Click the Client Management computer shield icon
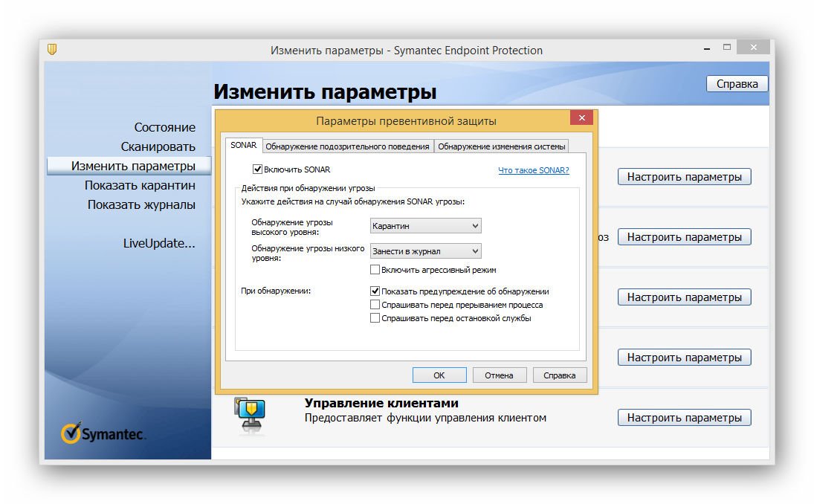814x504 pixels. click(x=250, y=414)
